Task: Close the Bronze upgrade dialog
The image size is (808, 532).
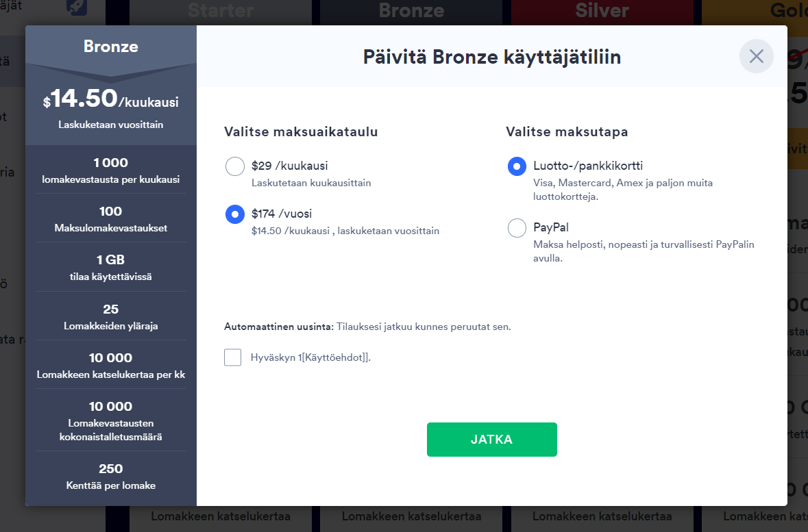Action: (756, 56)
